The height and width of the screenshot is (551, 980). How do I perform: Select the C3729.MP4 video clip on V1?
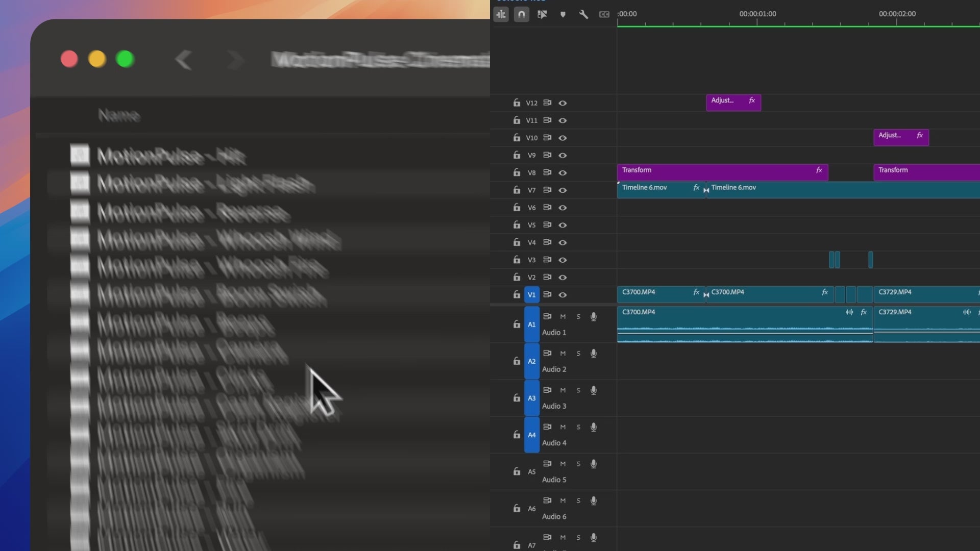[x=926, y=294]
